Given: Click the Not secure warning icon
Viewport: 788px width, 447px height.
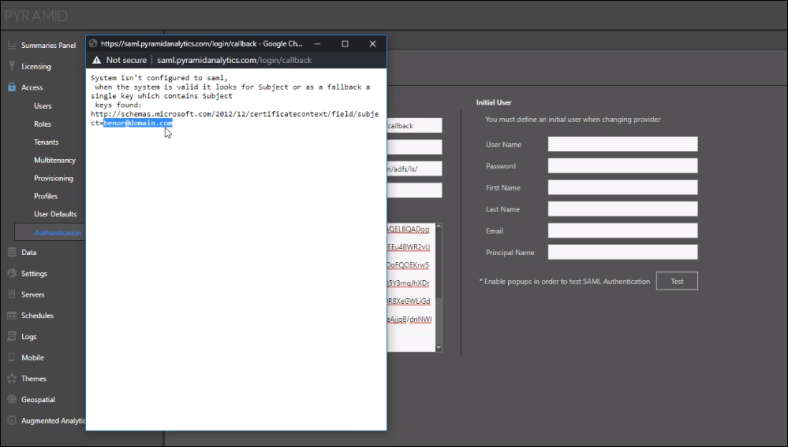Looking at the screenshot, I should click(96, 60).
